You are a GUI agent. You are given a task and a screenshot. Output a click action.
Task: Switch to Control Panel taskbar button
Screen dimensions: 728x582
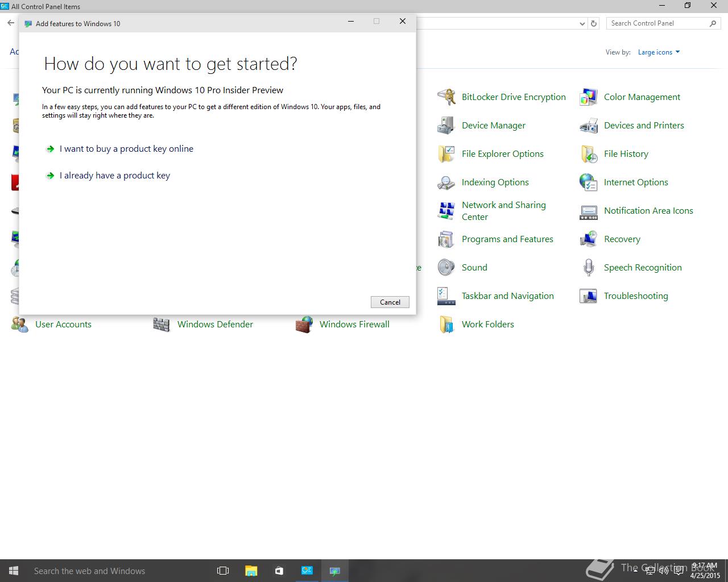307,571
